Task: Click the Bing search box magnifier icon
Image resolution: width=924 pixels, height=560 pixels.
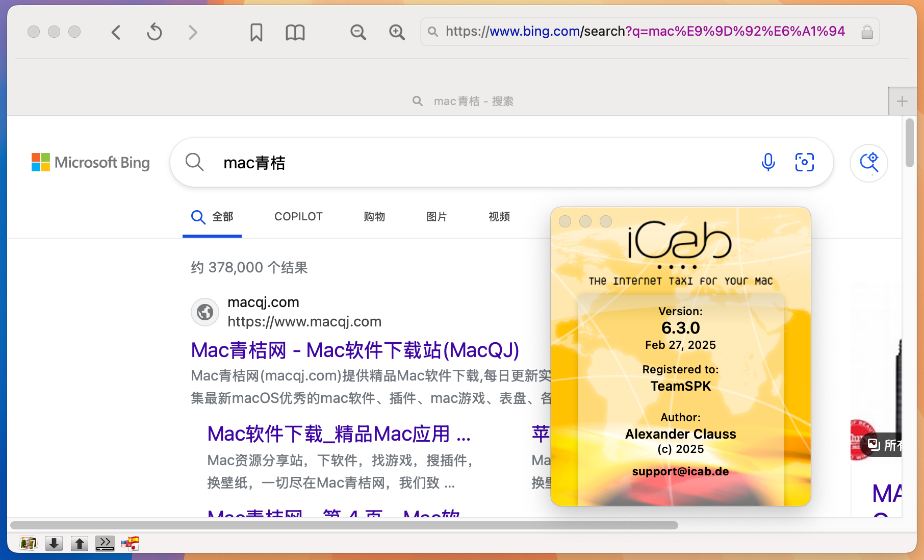Action: (x=194, y=162)
